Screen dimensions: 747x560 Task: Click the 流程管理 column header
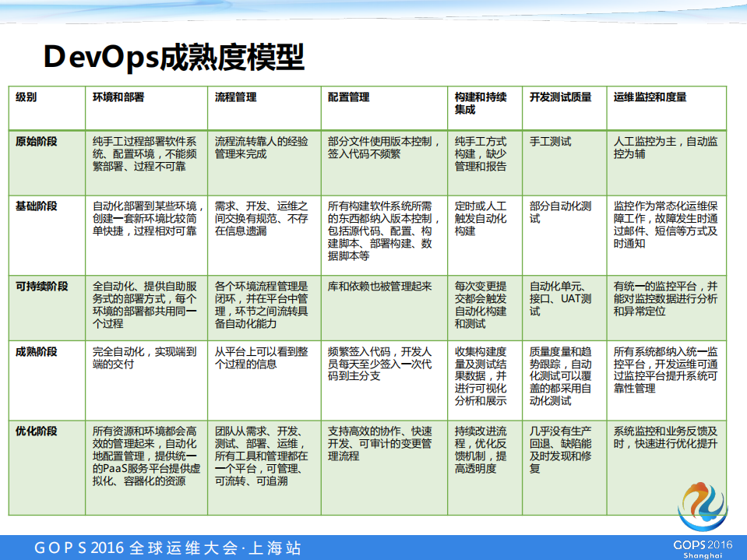tap(233, 97)
